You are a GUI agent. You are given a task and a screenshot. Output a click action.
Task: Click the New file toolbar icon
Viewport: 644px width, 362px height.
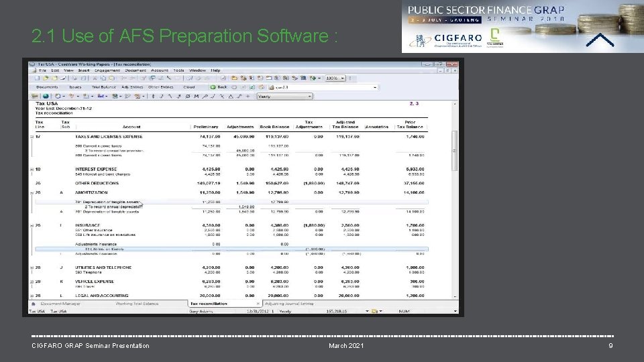coord(38,78)
